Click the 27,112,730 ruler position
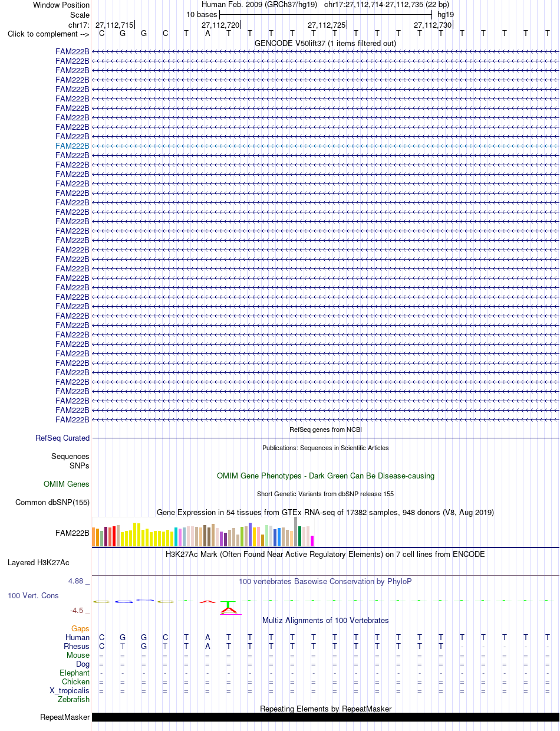 click(x=433, y=25)
